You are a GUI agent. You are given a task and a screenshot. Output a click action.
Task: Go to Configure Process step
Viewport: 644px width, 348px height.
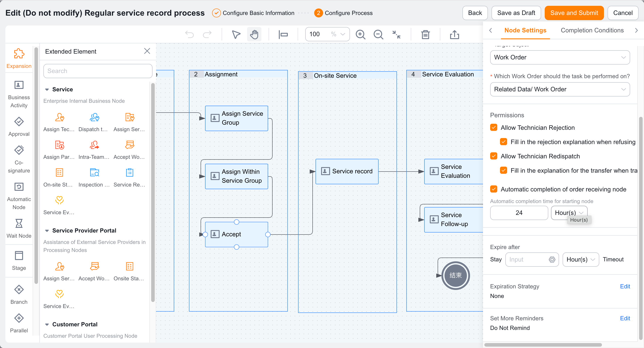coord(343,13)
